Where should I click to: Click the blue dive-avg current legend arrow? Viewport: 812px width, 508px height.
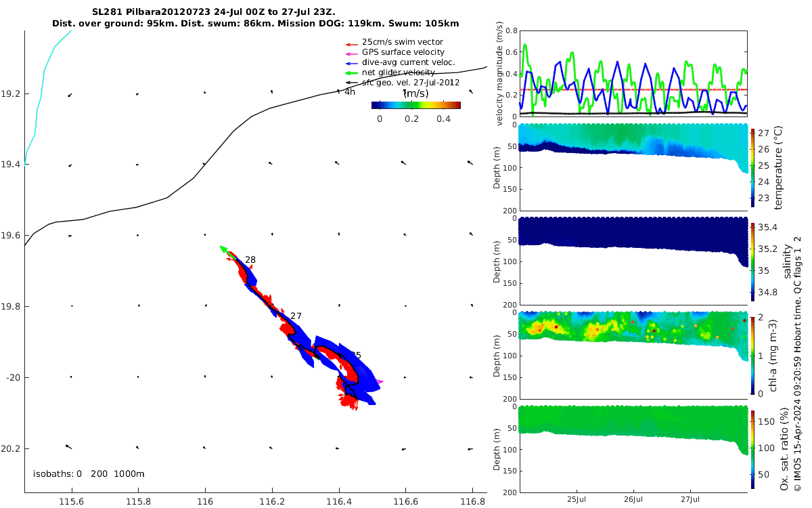[x=351, y=62]
